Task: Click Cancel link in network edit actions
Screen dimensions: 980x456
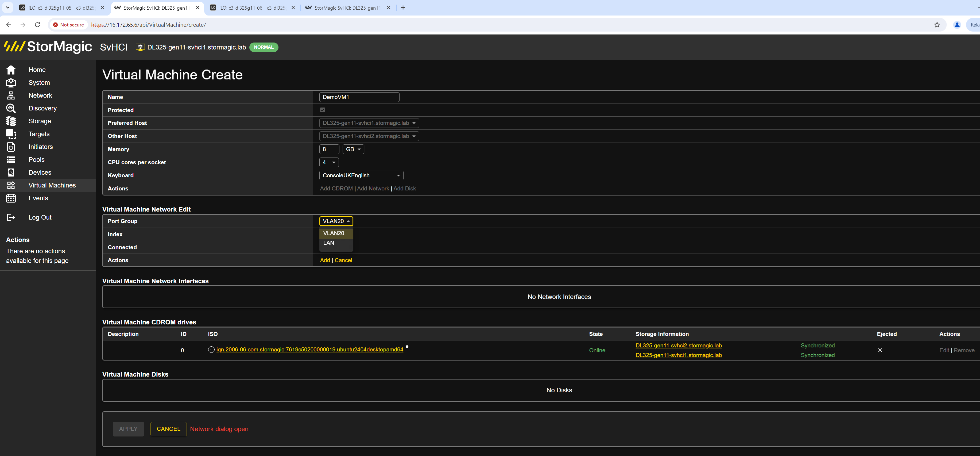Action: point(343,260)
